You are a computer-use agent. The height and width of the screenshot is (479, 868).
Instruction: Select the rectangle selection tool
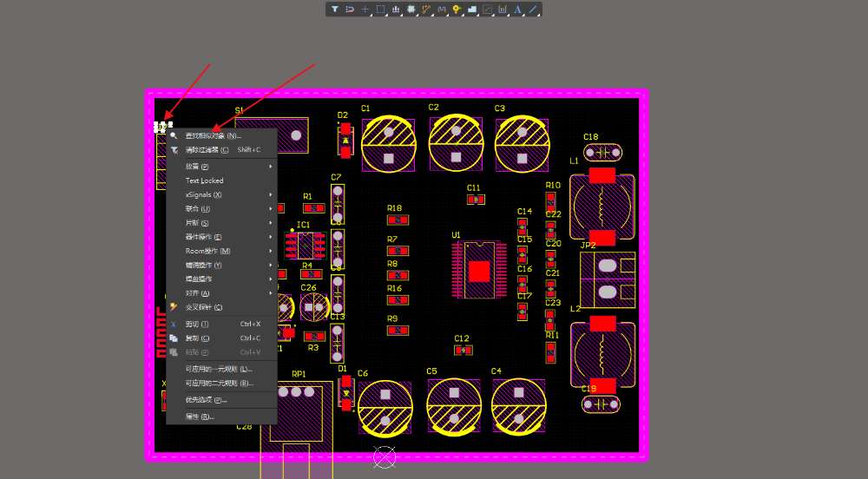pos(380,10)
